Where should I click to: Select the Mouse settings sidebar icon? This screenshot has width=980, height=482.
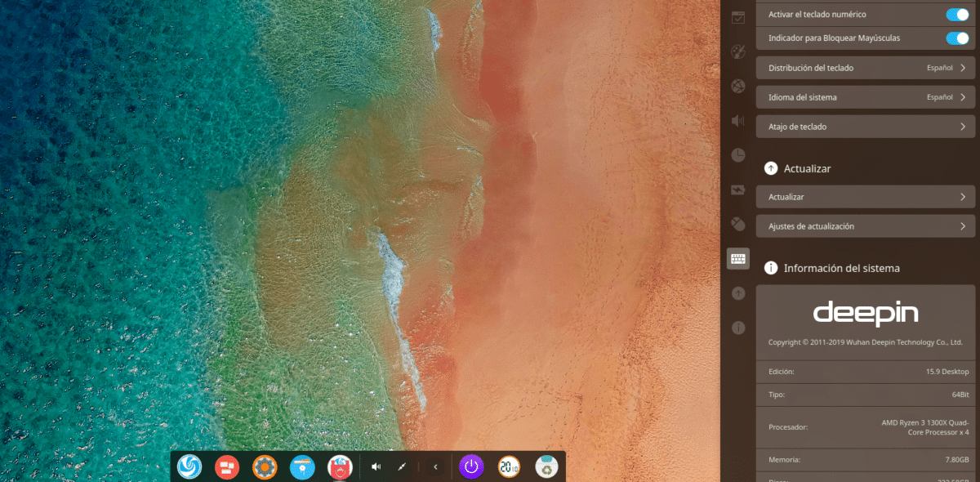[738, 223]
